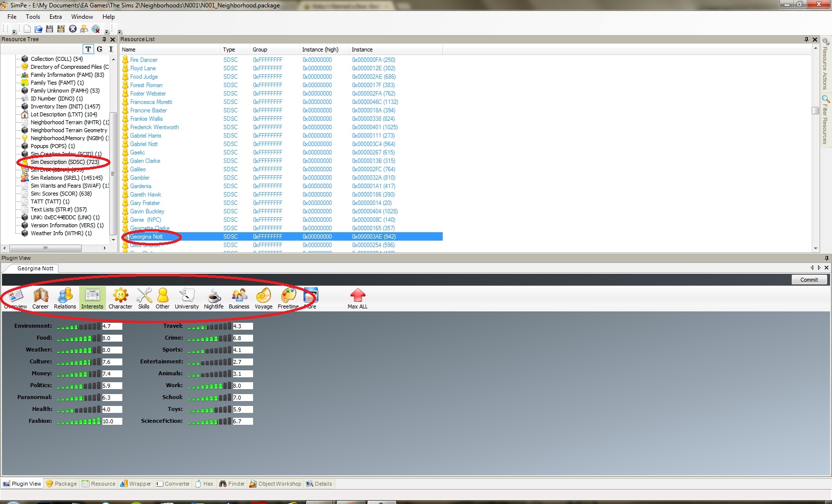Close the package with the round X icon

73,29
